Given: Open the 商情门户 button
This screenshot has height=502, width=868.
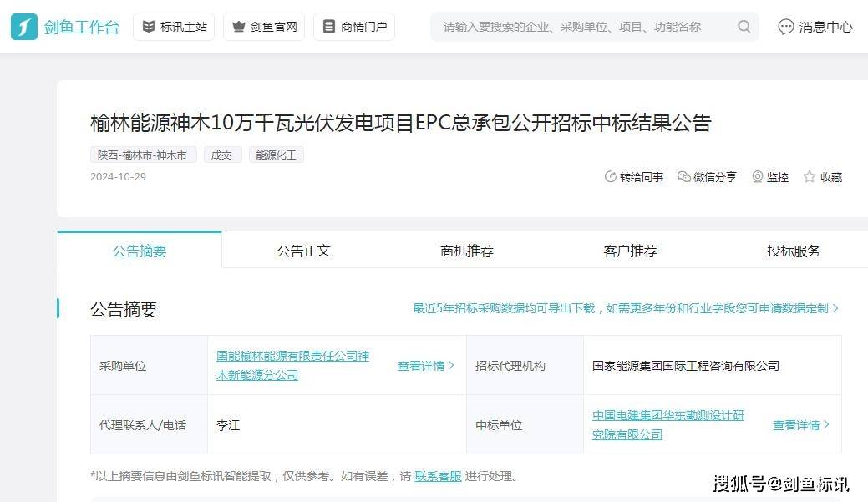Looking at the screenshot, I should (354, 27).
